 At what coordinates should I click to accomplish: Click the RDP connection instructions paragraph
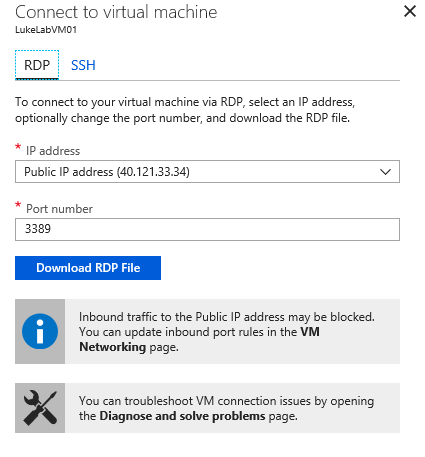(185, 110)
